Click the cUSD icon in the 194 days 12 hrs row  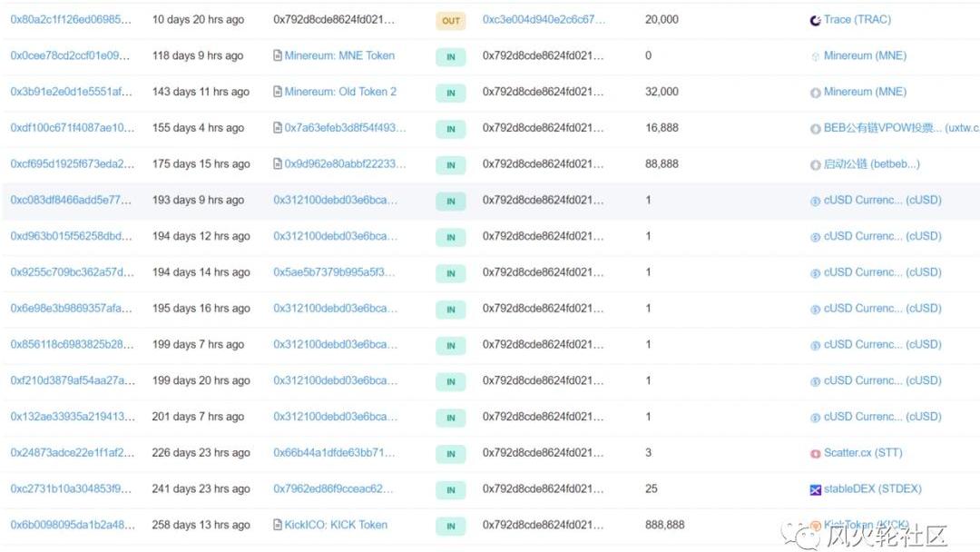815,238
